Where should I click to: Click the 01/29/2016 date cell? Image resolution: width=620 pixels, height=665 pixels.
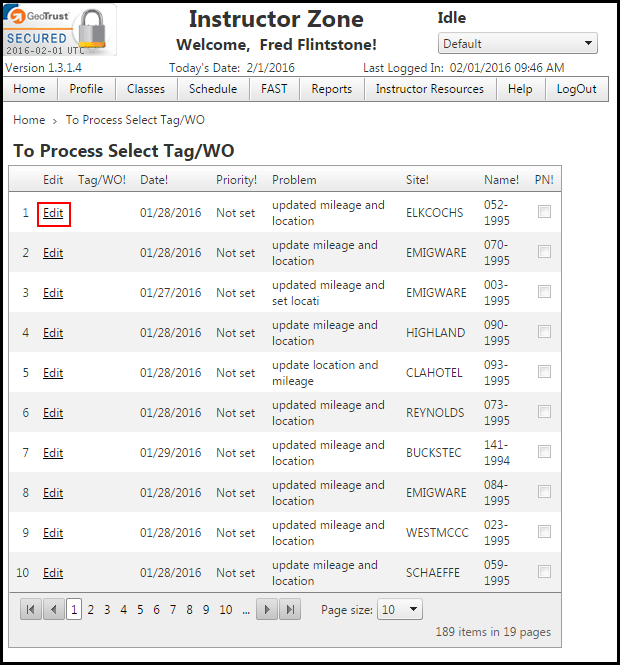pos(170,453)
